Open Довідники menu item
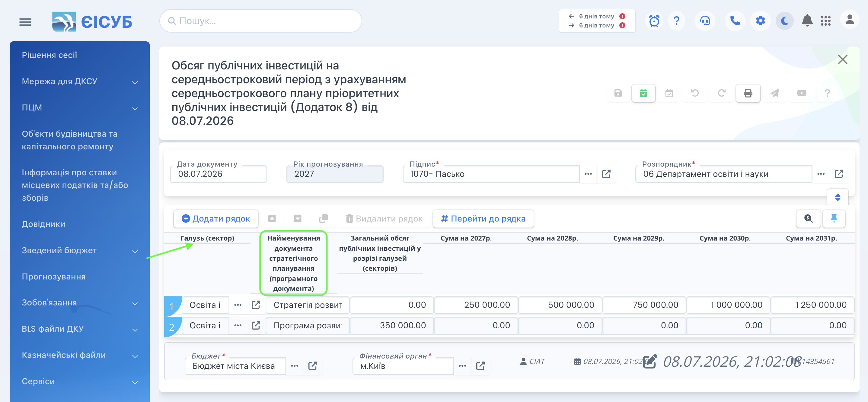Screen dimensions: 868x402 pyautogui.click(x=43, y=225)
